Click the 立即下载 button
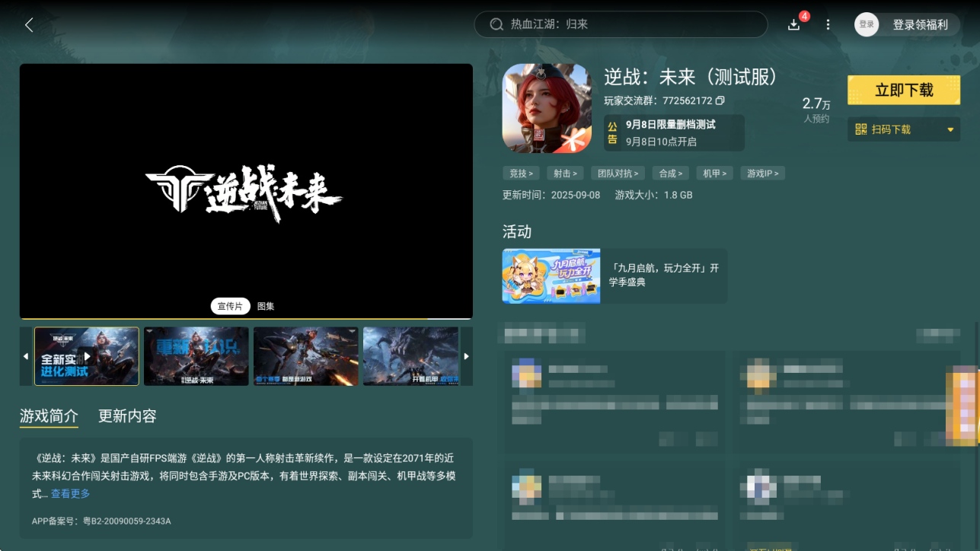This screenshot has width=980, height=551. [904, 90]
